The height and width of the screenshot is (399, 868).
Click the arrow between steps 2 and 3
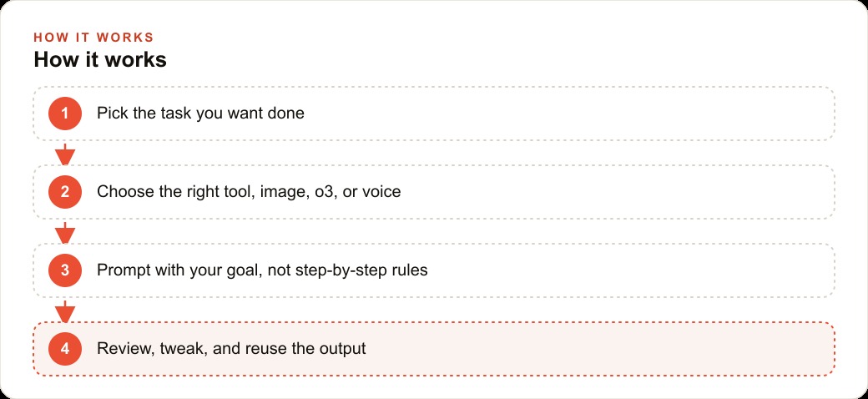pos(65,233)
